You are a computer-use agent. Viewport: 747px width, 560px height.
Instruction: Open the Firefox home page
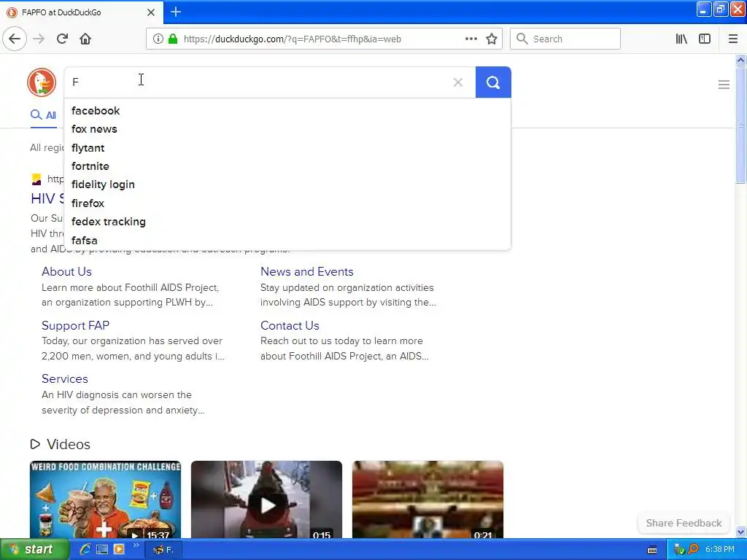coord(85,39)
